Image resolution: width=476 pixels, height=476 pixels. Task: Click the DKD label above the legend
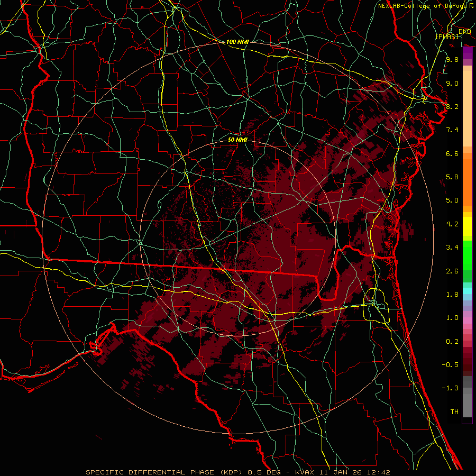coord(464,32)
